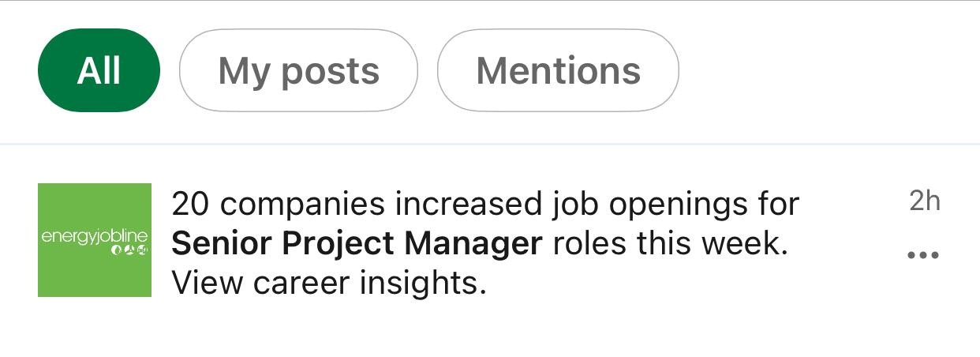
Task: Open the three-dot notification options menu
Action: coord(923,255)
